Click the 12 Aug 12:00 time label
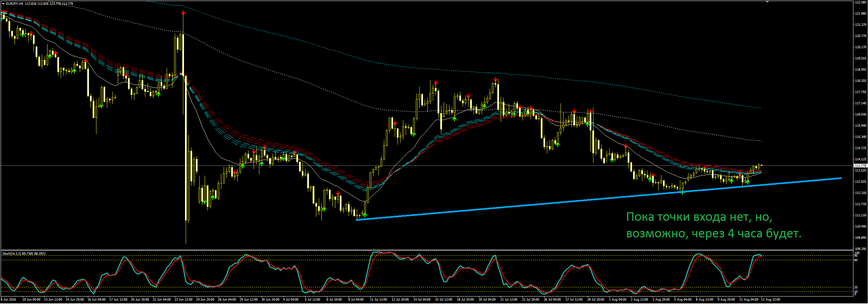 pos(770,300)
